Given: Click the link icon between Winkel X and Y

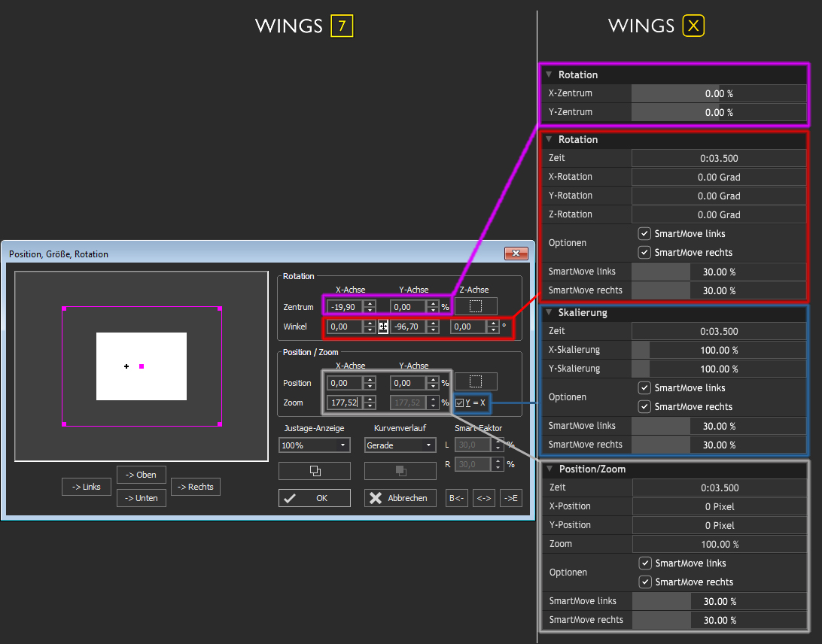Looking at the screenshot, I should [383, 327].
